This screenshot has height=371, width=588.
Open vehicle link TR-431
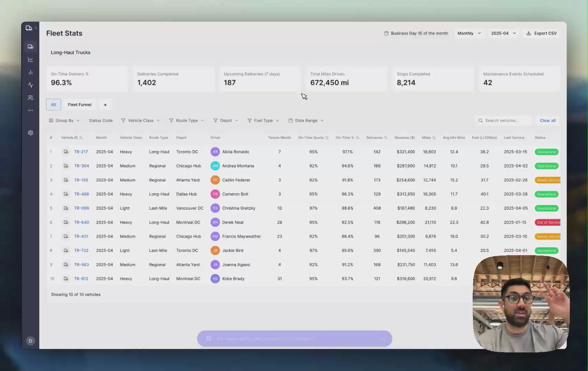click(x=81, y=237)
